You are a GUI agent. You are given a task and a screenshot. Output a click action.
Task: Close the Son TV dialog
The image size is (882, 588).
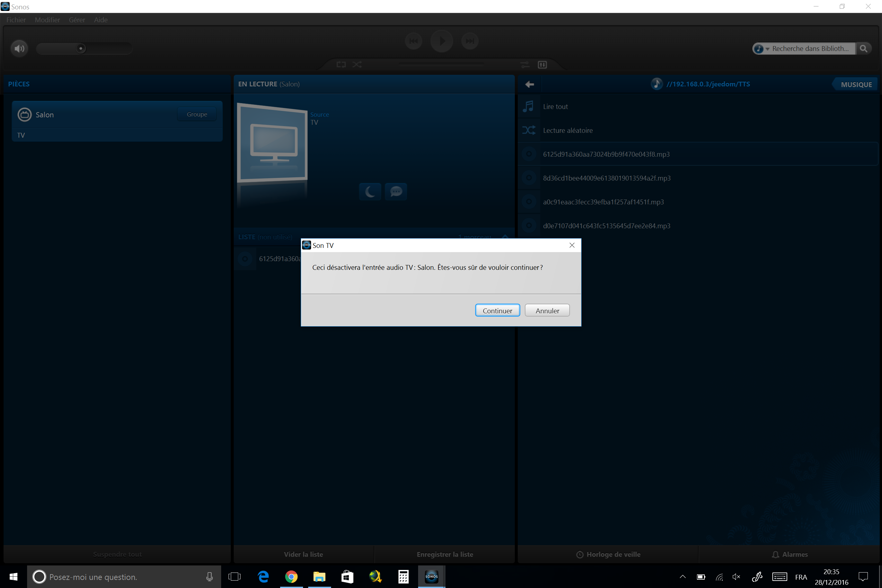[x=572, y=245]
